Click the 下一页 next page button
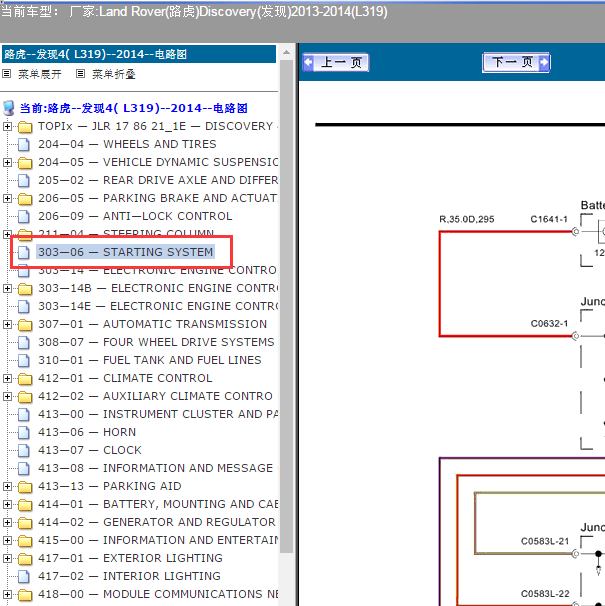605x606 pixels. 516,62
